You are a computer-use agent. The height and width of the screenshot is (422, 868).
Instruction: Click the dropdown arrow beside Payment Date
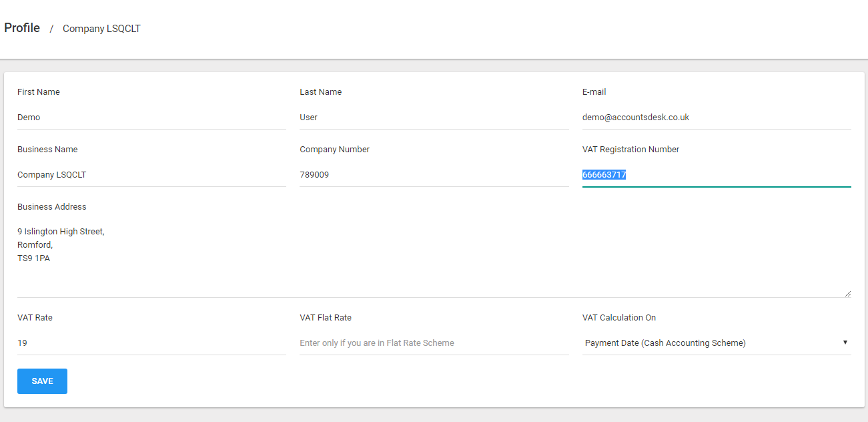pyautogui.click(x=845, y=343)
